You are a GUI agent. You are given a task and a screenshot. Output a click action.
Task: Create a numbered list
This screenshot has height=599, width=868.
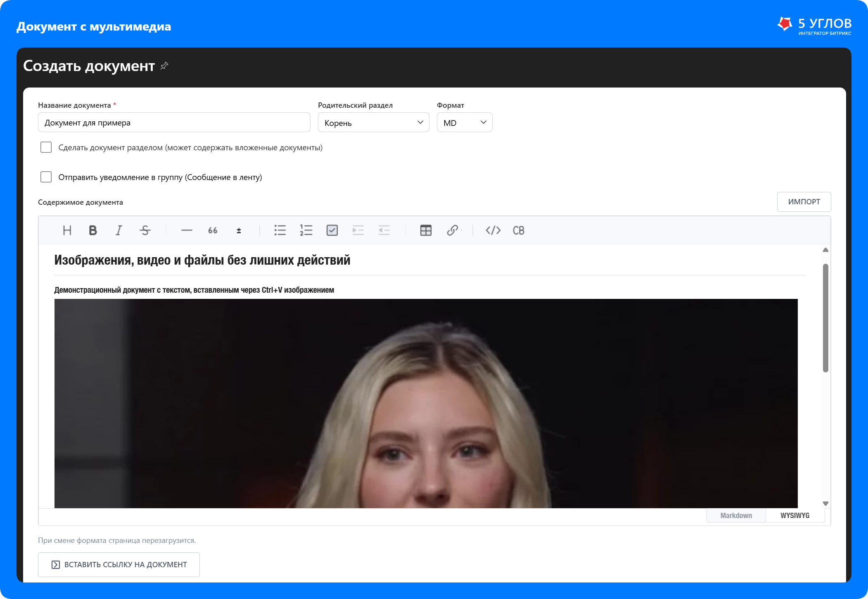[306, 230]
